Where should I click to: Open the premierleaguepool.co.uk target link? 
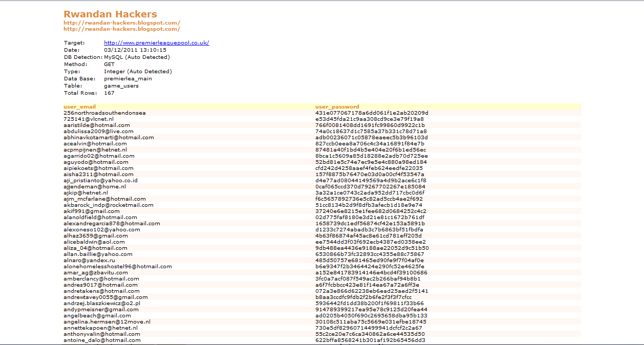tap(157, 43)
